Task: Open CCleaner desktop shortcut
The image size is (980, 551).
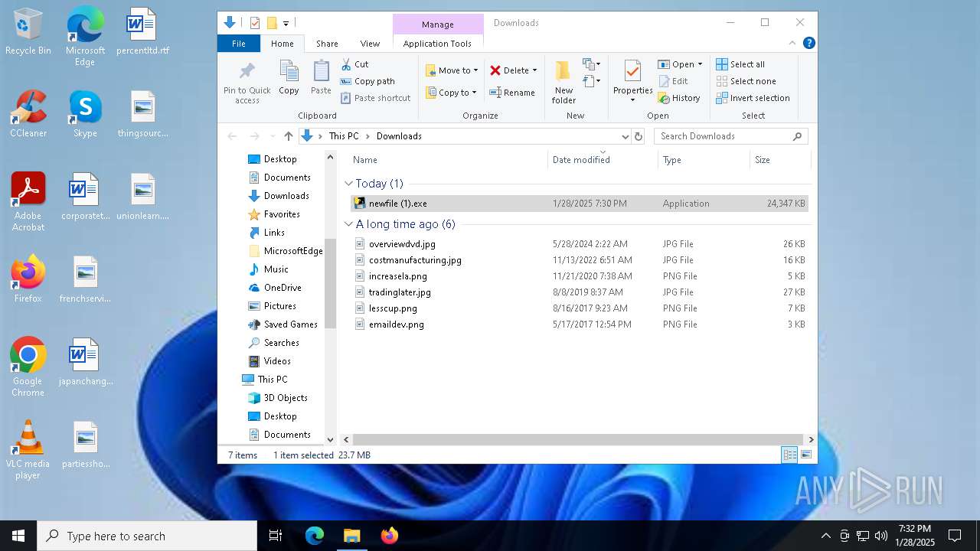Action: click(x=28, y=113)
